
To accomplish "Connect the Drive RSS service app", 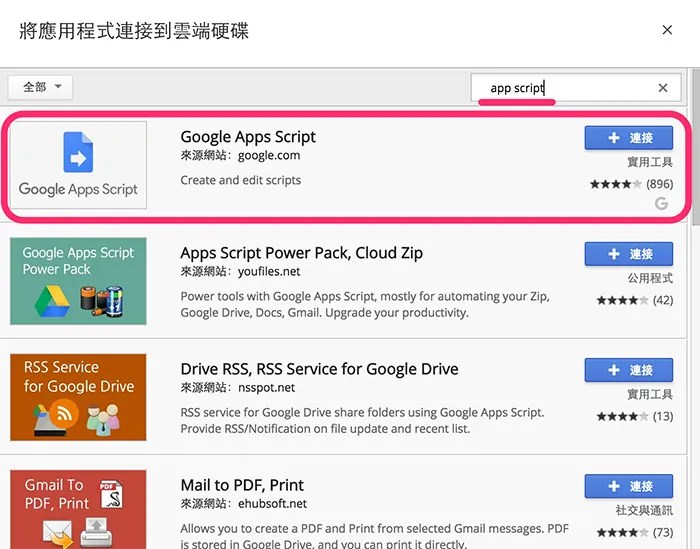I will point(629,370).
